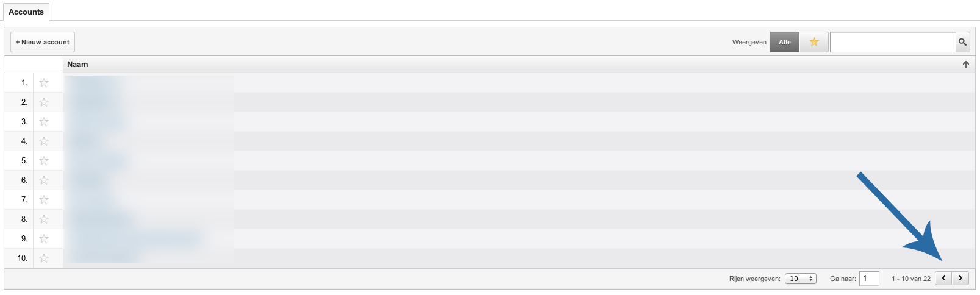Go to previous page arrow
Image resolution: width=980 pixels, height=295 pixels.
(944, 278)
